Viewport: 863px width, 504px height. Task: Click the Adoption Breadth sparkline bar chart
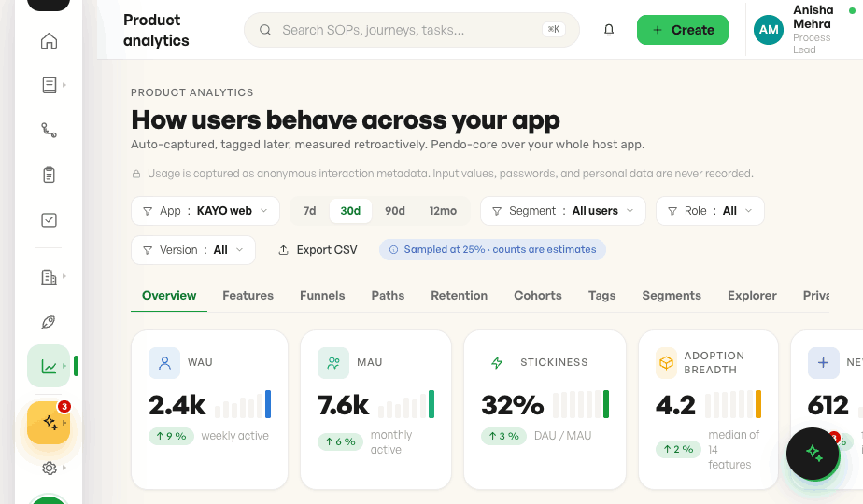(x=733, y=404)
